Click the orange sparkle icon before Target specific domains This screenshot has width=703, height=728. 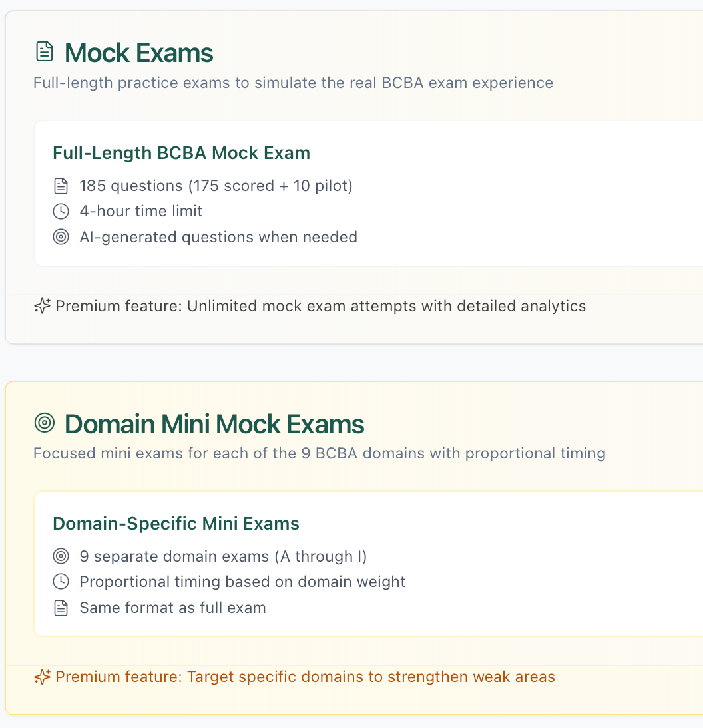(42, 677)
